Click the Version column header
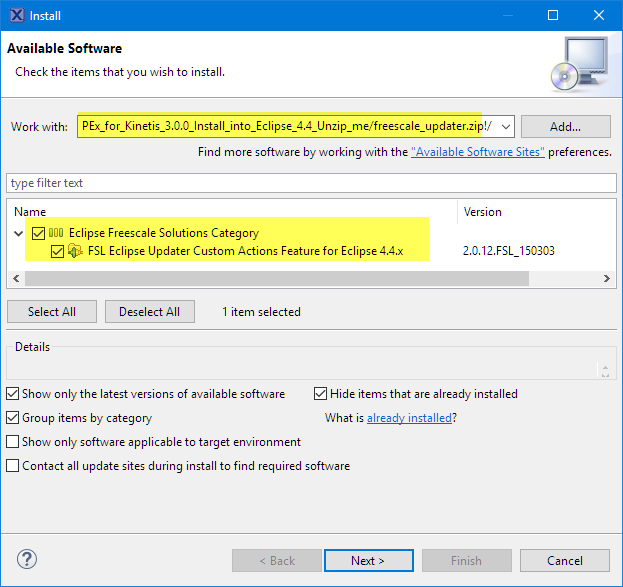Screen dimensions: 623x587 pos(482,212)
